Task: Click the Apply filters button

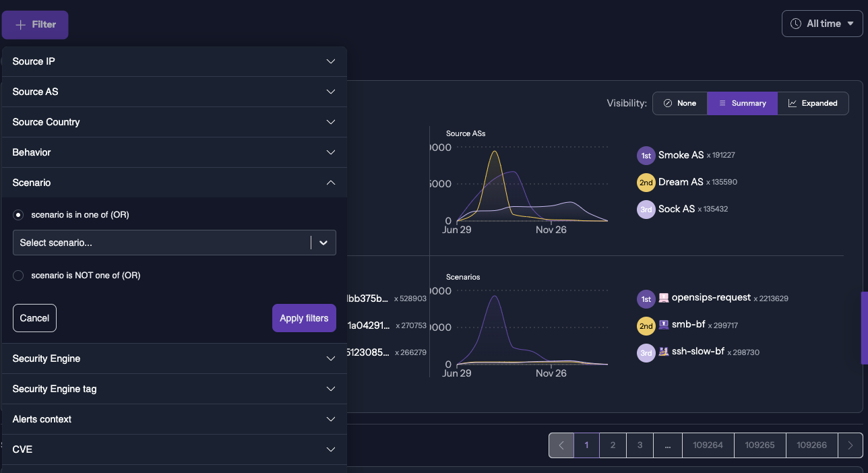Action: [x=304, y=317]
